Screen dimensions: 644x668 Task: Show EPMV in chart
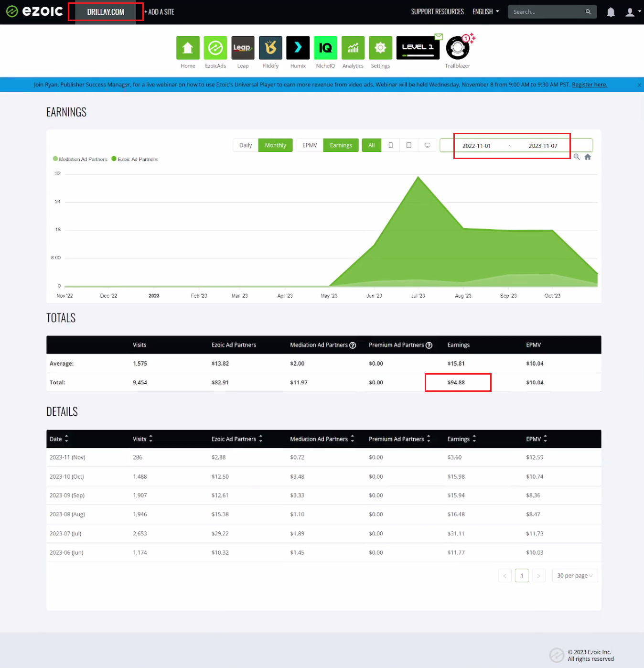[310, 145]
